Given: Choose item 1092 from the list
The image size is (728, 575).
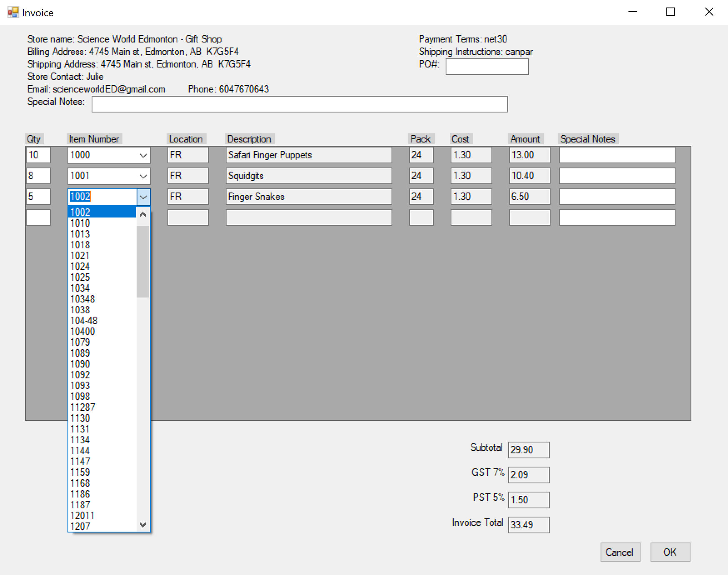Looking at the screenshot, I should click(102, 375).
